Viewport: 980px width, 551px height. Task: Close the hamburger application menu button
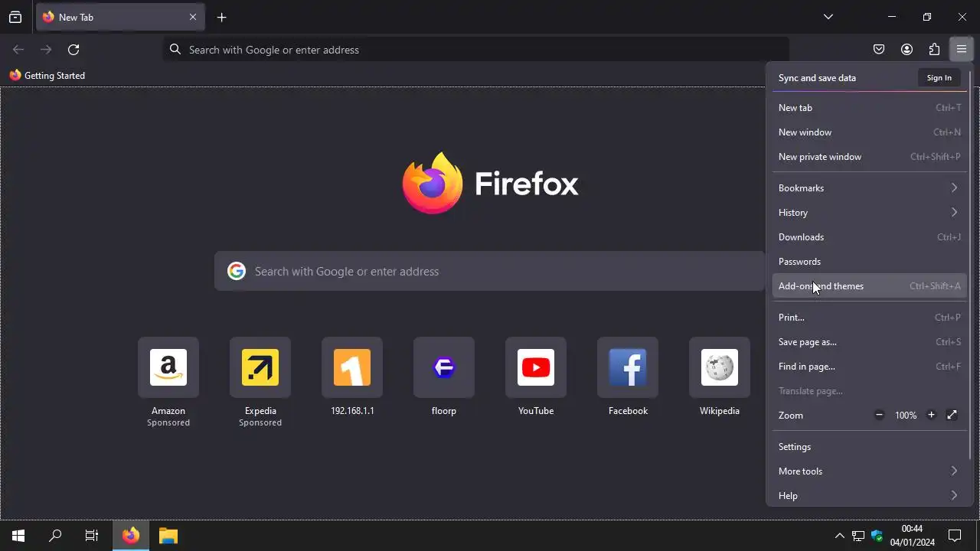(962, 50)
